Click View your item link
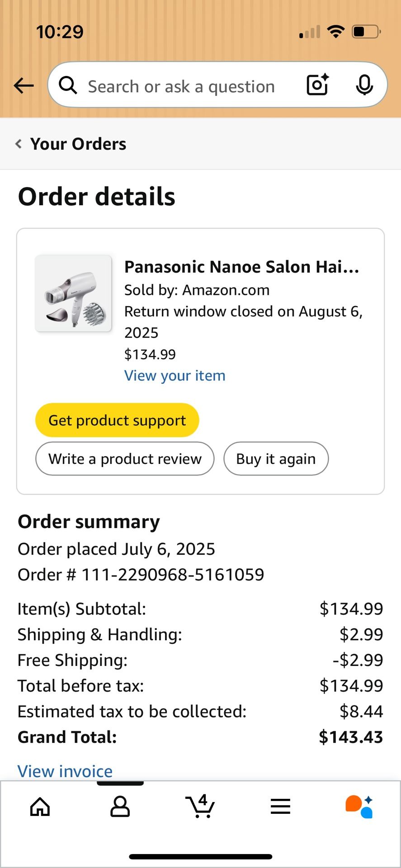The width and height of the screenshot is (401, 868). tap(175, 376)
